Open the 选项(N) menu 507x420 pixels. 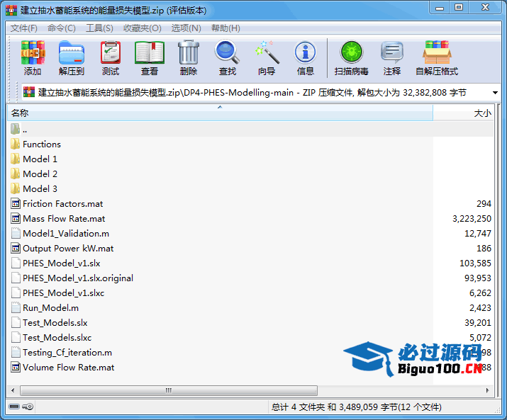(186, 28)
